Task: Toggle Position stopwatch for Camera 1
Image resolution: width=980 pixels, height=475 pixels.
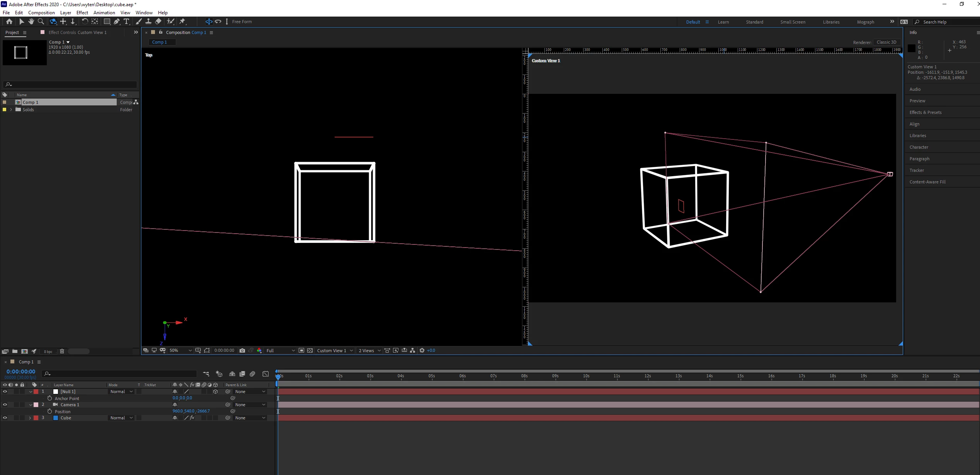Action: point(49,411)
